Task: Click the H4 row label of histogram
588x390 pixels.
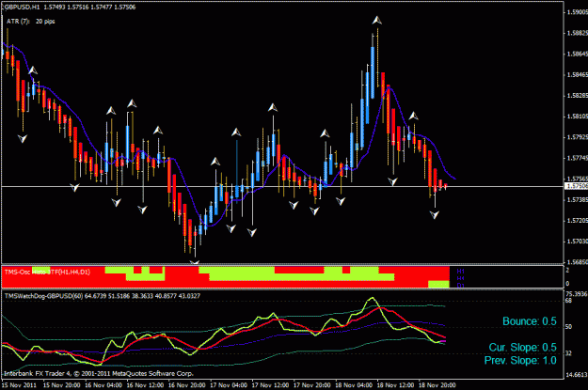Action: click(460, 278)
